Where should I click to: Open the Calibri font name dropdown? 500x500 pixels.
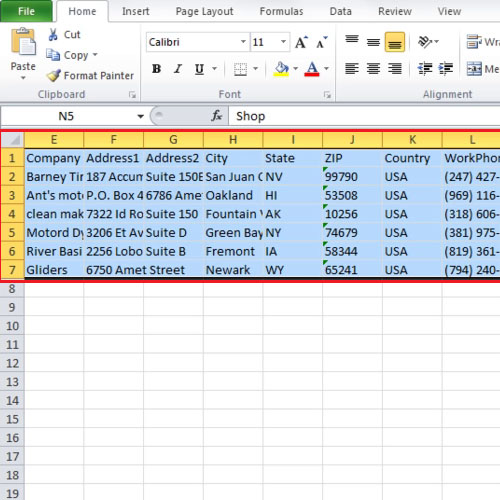click(243, 42)
